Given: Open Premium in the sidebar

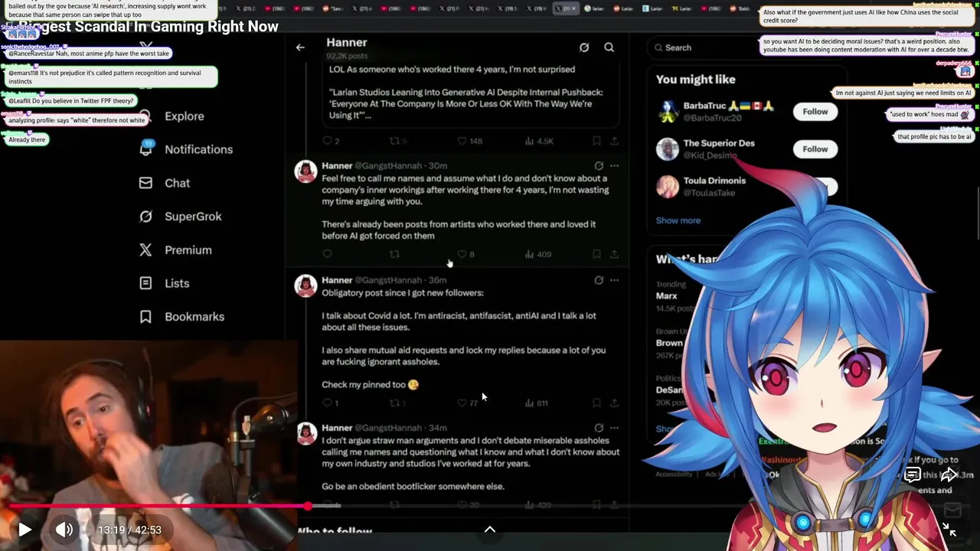Looking at the screenshot, I should tap(188, 250).
